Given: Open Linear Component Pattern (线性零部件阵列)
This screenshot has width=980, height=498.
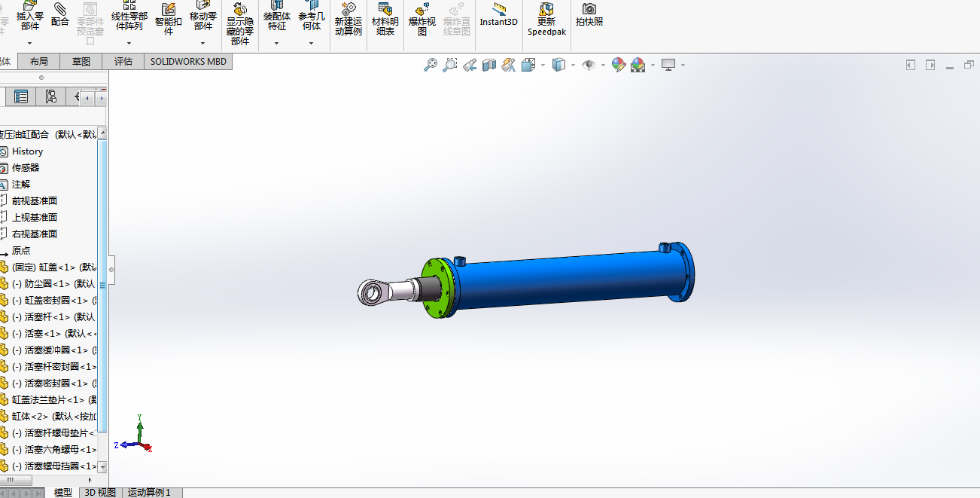Looking at the screenshot, I should click(129, 15).
